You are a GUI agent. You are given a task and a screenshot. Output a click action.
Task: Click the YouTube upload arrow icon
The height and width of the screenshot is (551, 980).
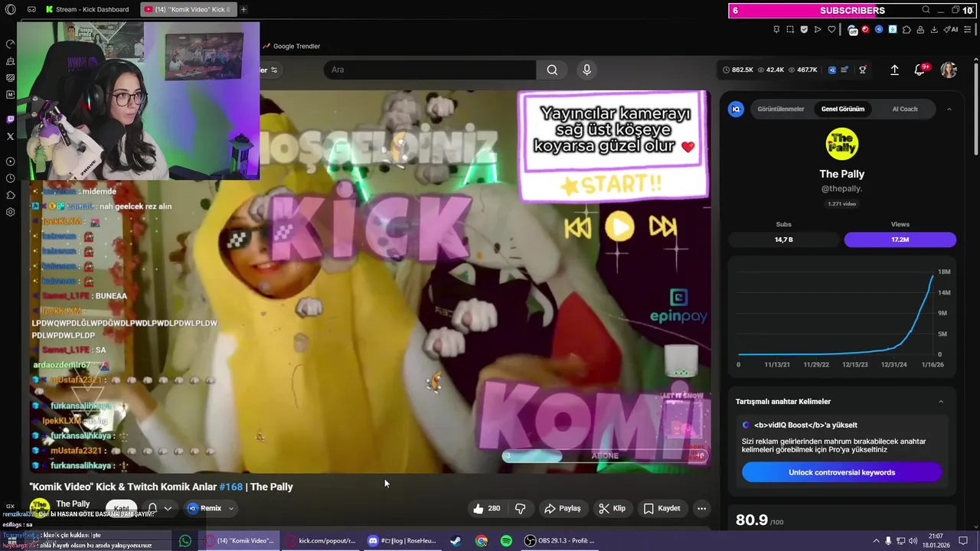click(x=894, y=70)
